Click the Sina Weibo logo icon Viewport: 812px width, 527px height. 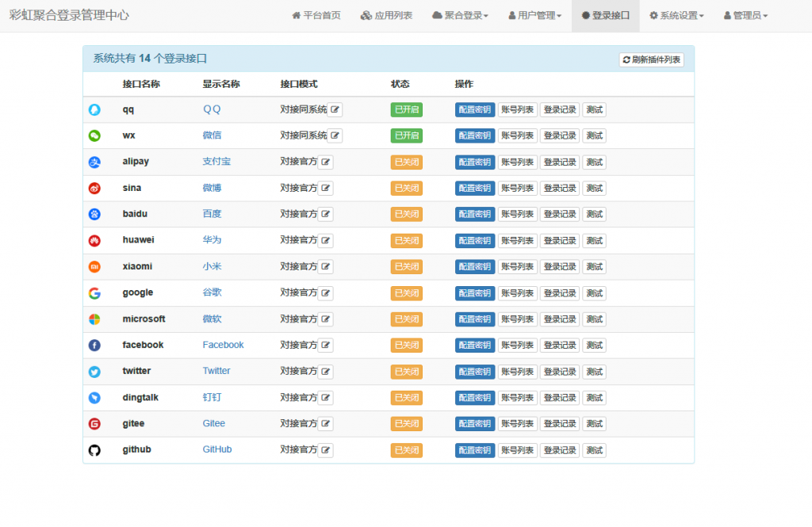(x=94, y=188)
